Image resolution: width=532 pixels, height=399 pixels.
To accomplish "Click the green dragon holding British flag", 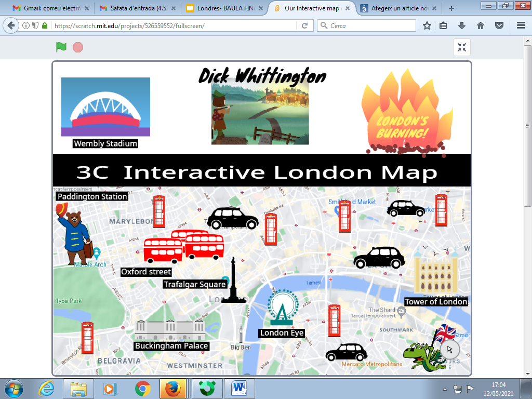I will (428, 353).
